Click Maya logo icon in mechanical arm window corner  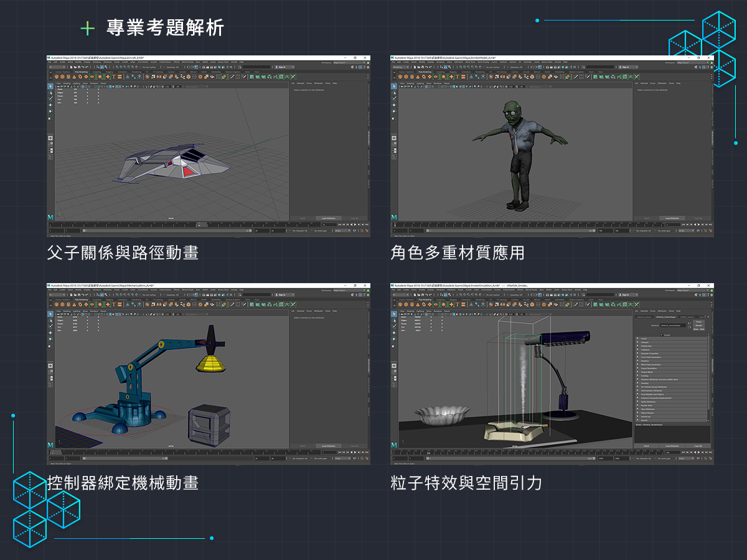(x=50, y=445)
